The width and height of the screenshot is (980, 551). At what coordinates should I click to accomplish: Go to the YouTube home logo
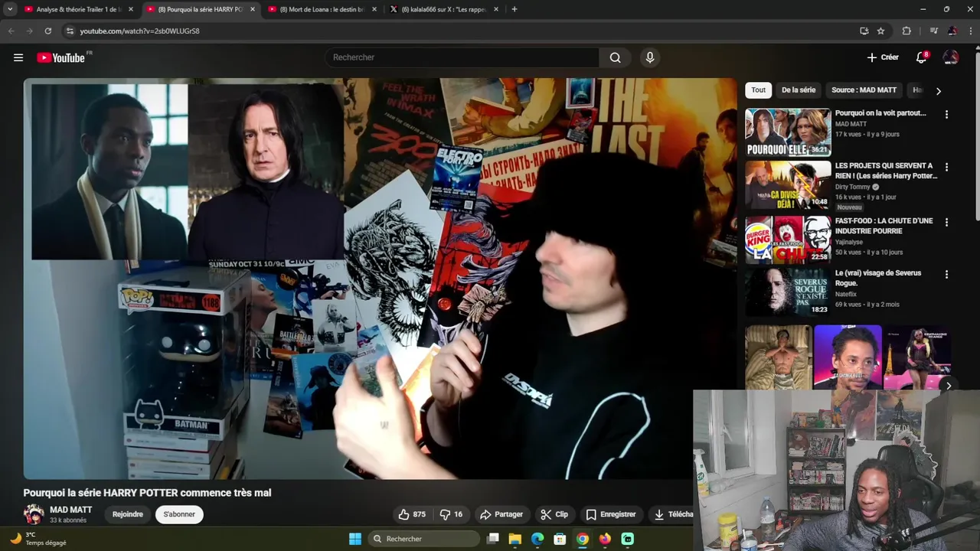tap(60, 57)
